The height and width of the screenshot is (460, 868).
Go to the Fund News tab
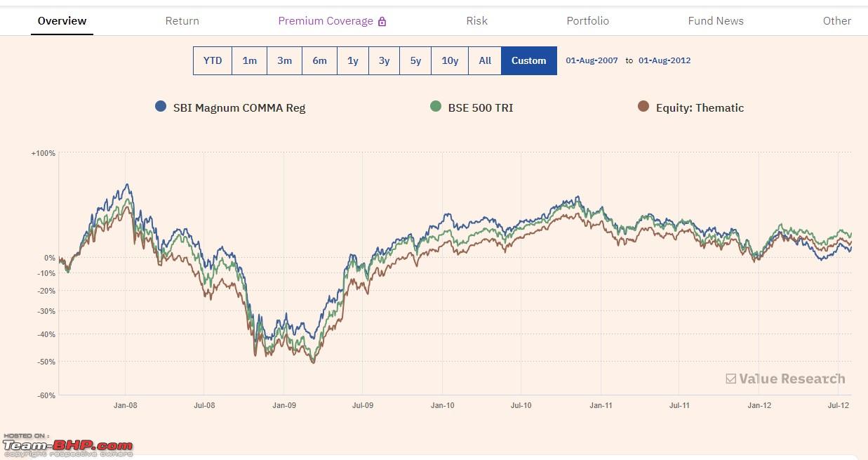click(716, 21)
